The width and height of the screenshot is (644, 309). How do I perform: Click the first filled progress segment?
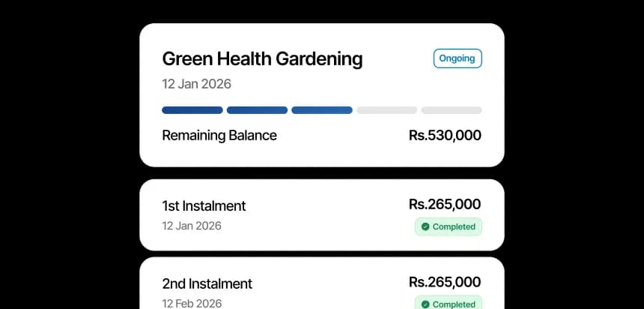(x=192, y=110)
